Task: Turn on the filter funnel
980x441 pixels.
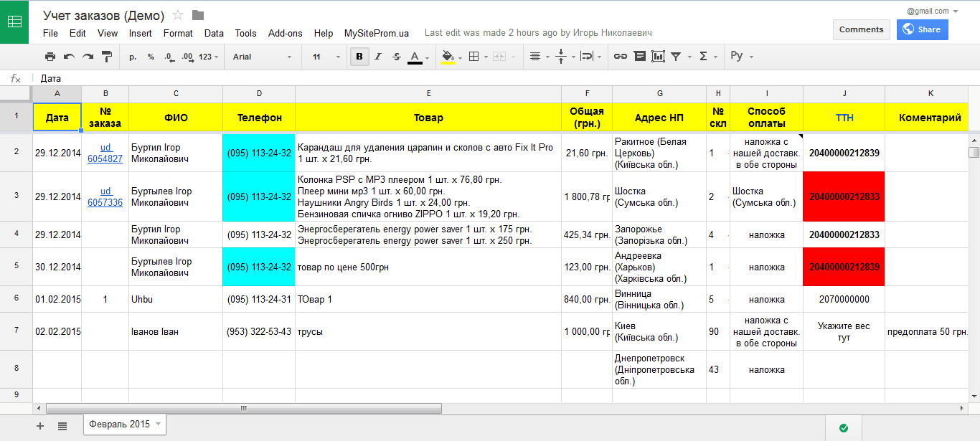Action: click(x=676, y=57)
